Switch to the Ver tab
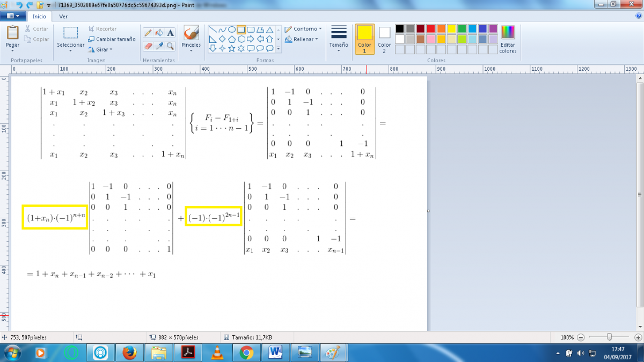The width and height of the screenshot is (644, 362). 63,16
